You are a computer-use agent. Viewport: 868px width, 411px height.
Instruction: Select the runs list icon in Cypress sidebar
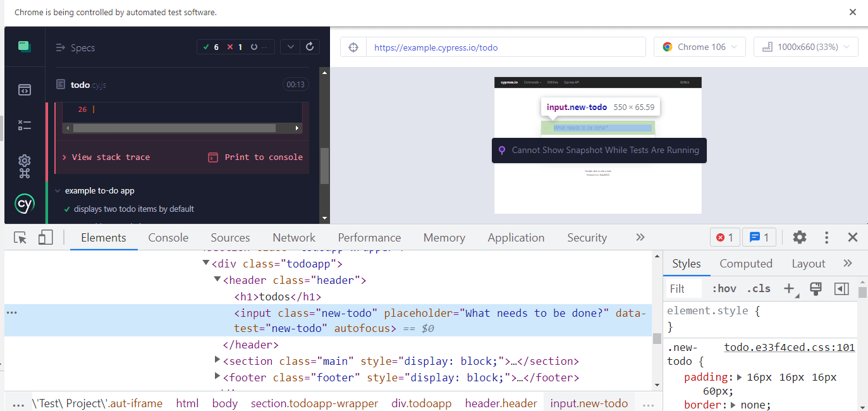(24, 125)
